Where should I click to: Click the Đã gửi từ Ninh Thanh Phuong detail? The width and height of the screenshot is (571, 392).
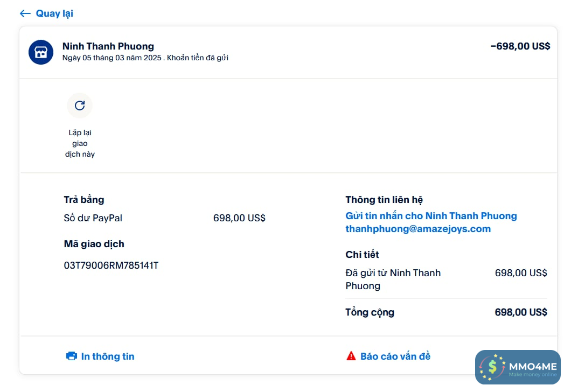(393, 279)
